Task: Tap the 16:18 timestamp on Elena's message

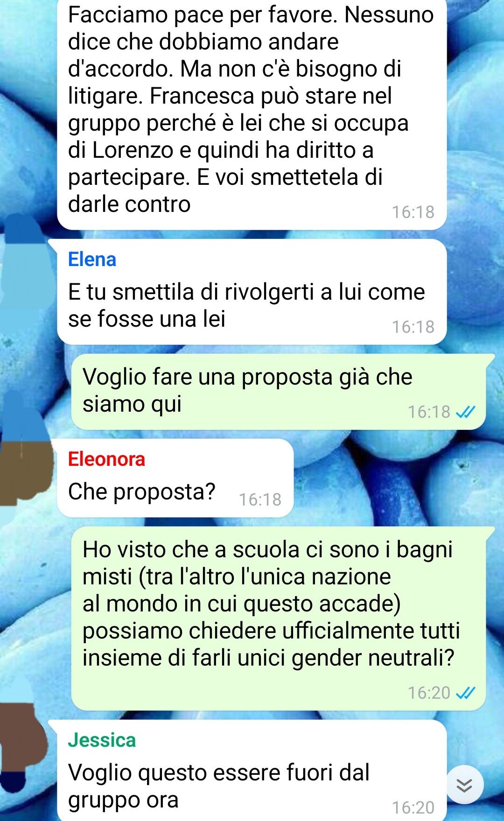Action: pyautogui.click(x=413, y=327)
